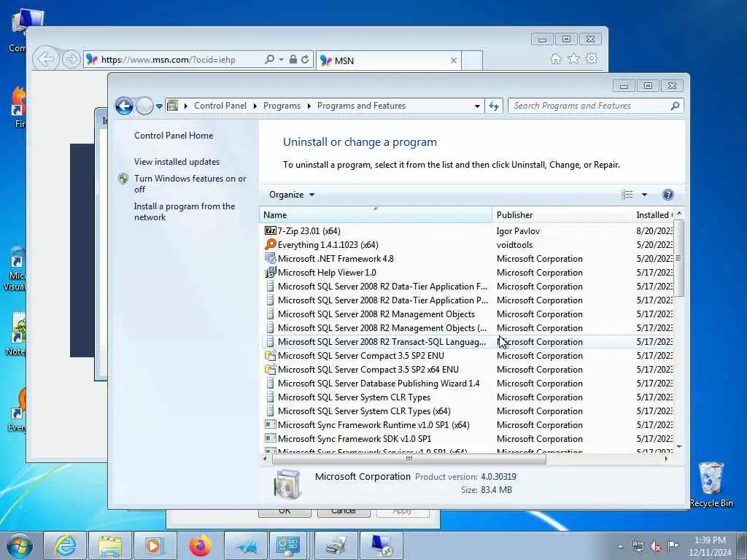
Task: Open Install a program from the network
Action: coord(185,211)
